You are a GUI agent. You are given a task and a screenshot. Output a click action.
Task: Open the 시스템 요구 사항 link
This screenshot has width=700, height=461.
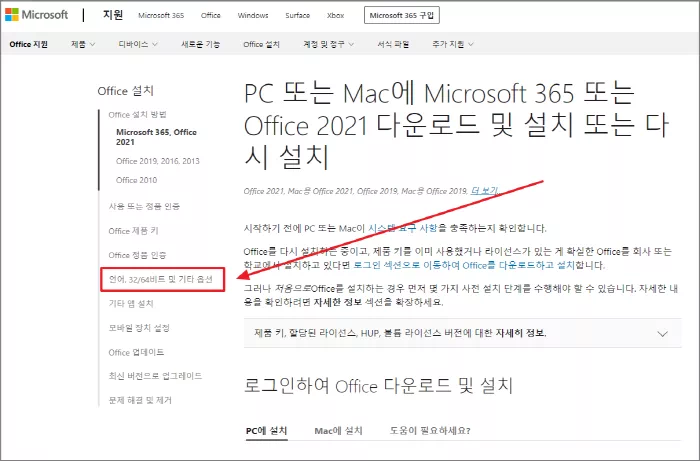coord(403,228)
